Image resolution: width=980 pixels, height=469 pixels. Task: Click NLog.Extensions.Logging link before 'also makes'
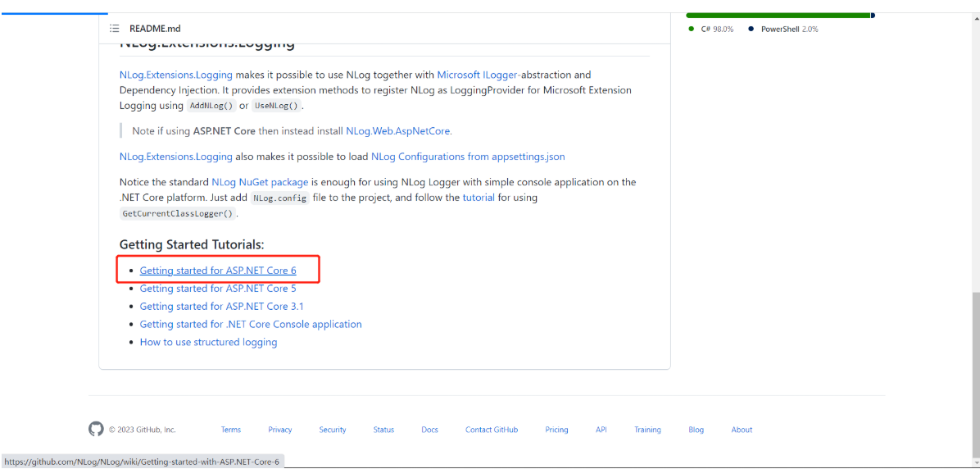pyautogui.click(x=175, y=157)
